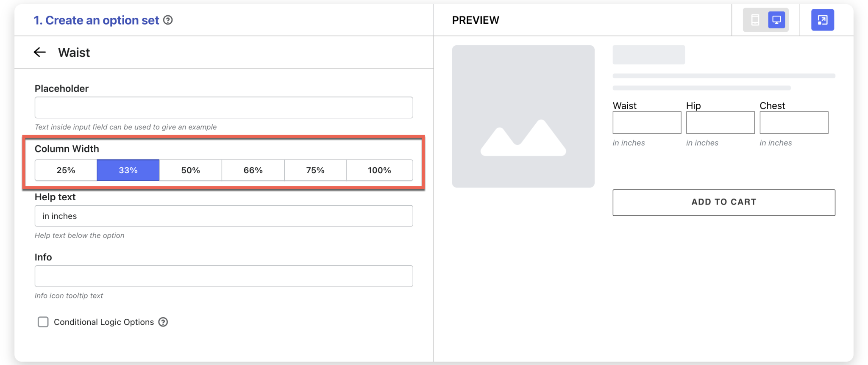The width and height of the screenshot is (868, 365).
Task: Click help icon next to Conditional Logic Options
Action: click(163, 322)
